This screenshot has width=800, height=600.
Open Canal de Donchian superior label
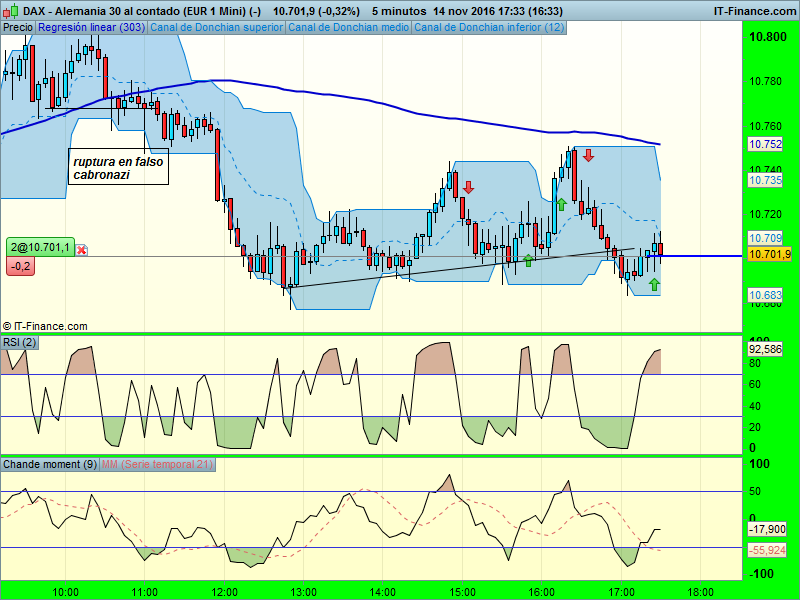pos(216,27)
